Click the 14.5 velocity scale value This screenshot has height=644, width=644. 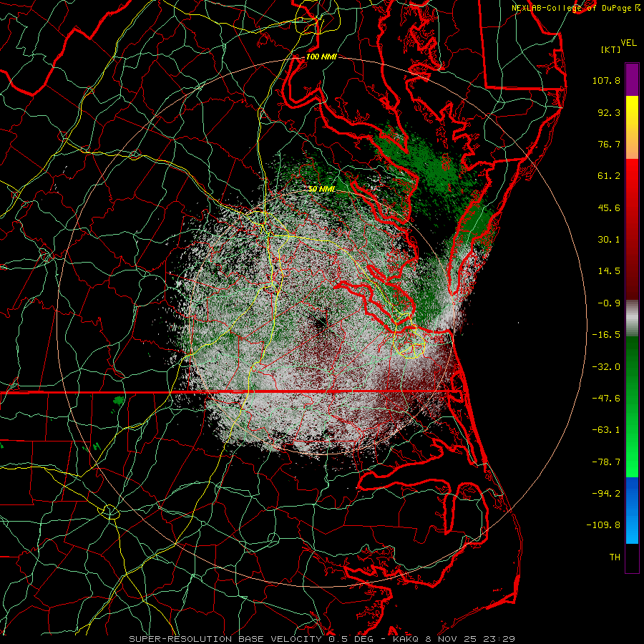(609, 270)
